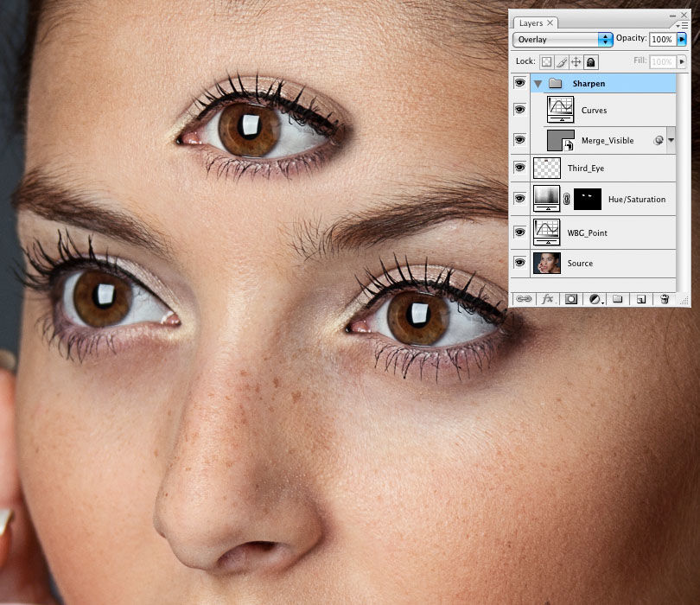The image size is (700, 605).
Task: Select the Hue/Saturation black layer mask
Action: pos(588,199)
